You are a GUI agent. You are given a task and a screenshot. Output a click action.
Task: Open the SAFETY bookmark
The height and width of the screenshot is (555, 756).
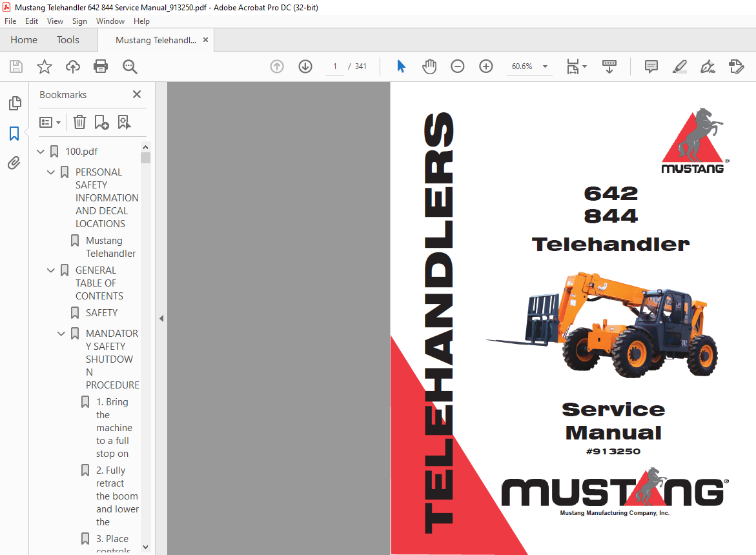(101, 313)
